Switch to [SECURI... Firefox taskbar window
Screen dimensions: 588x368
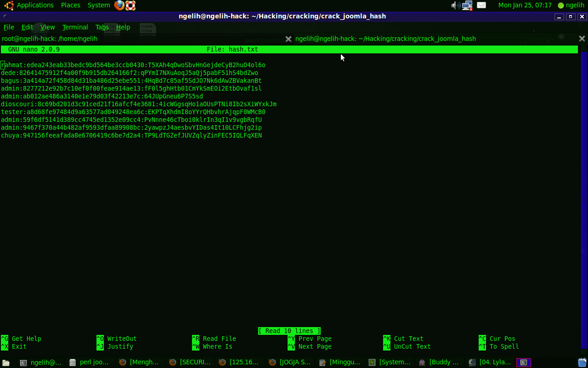pos(189,362)
